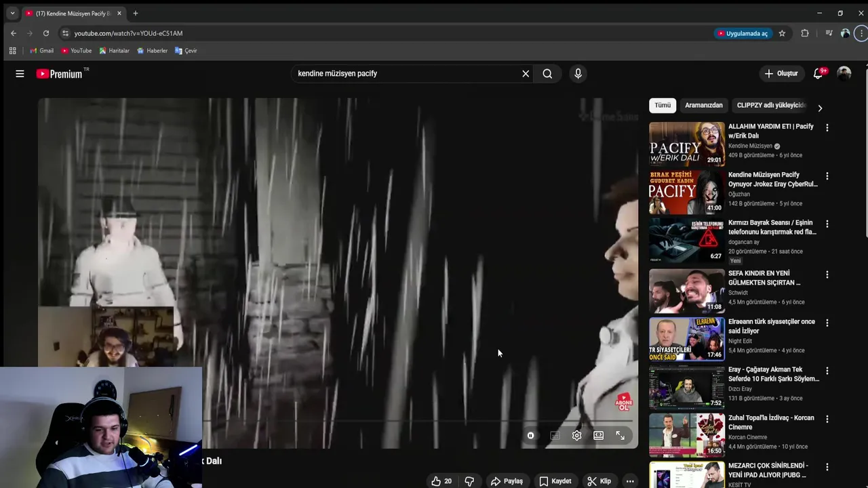Run search with magnifier button
Screen dimensions: 868x488
(x=547, y=74)
